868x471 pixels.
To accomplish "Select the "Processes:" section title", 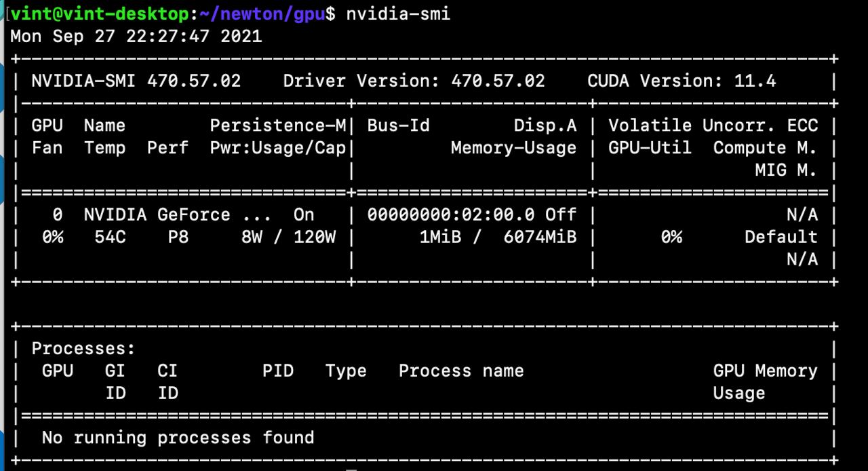I will click(x=83, y=349).
